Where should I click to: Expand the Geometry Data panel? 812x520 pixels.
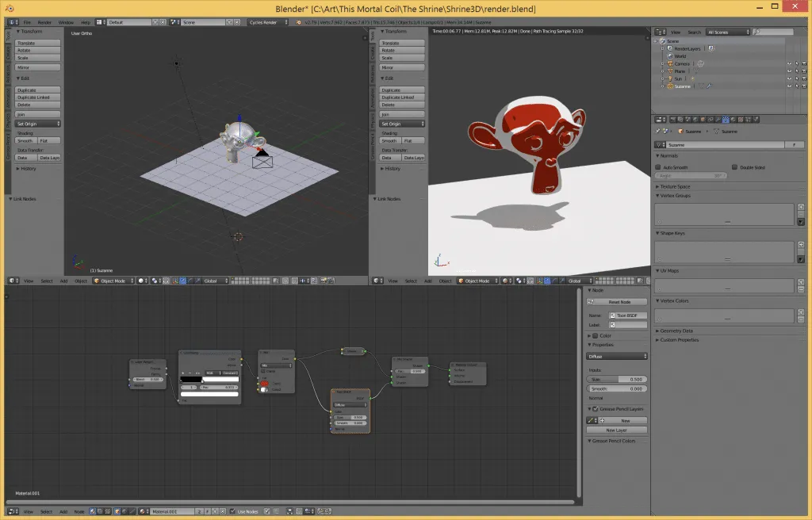click(x=676, y=331)
